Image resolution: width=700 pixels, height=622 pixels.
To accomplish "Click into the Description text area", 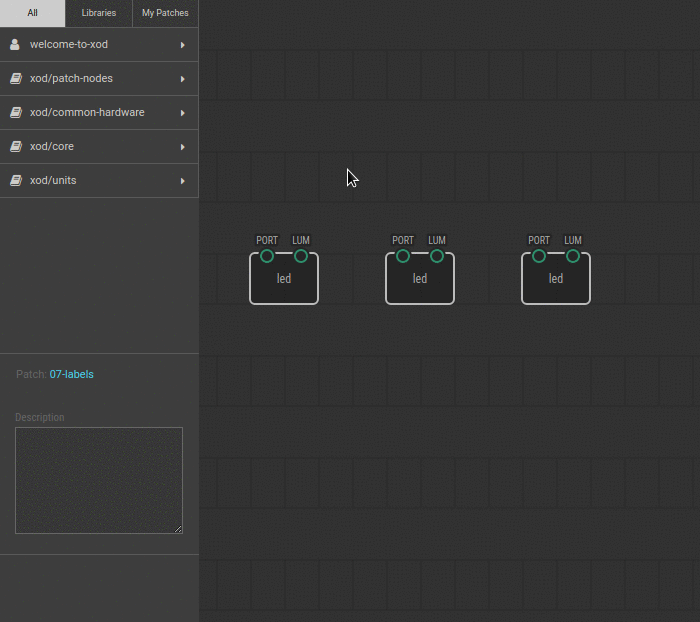I will 99,480.
